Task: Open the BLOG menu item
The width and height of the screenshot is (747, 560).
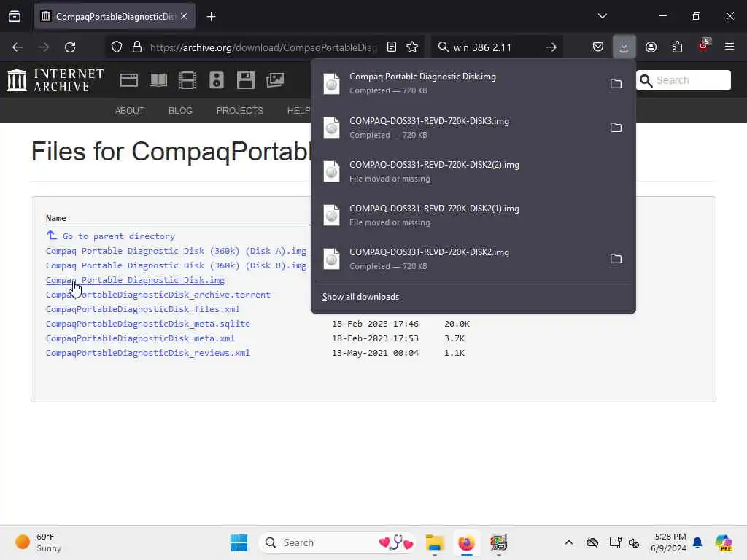Action: [180, 111]
